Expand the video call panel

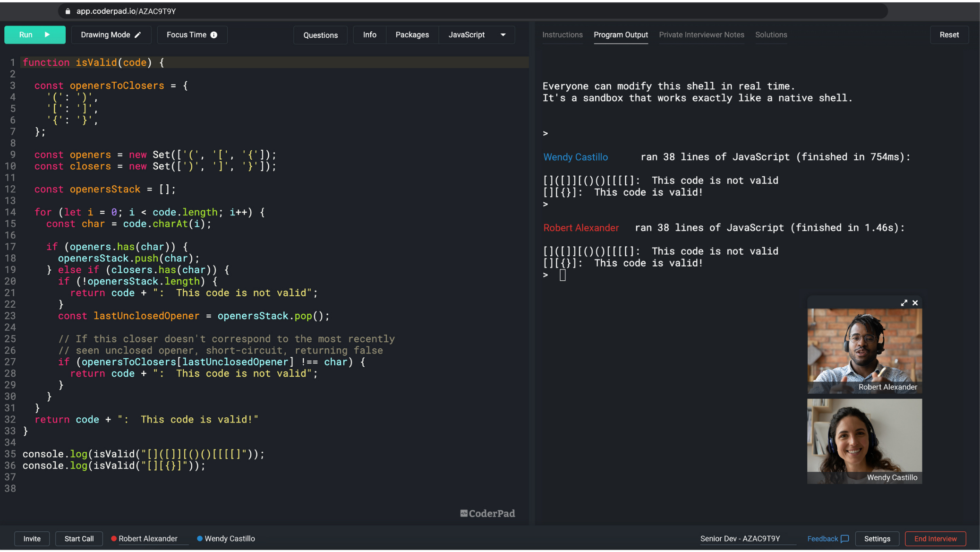pyautogui.click(x=903, y=303)
